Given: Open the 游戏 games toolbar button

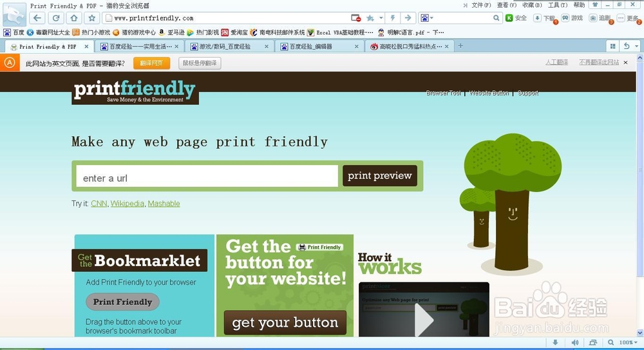Looking at the screenshot, I should pyautogui.click(x=572, y=18).
